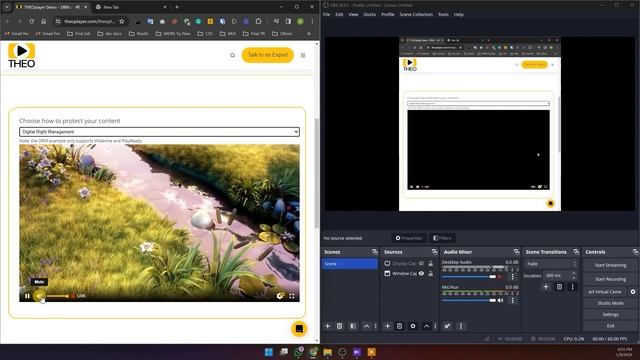Open THEOplayer video settings gear
Viewport: 640px width, 360px height.
(x=280, y=296)
